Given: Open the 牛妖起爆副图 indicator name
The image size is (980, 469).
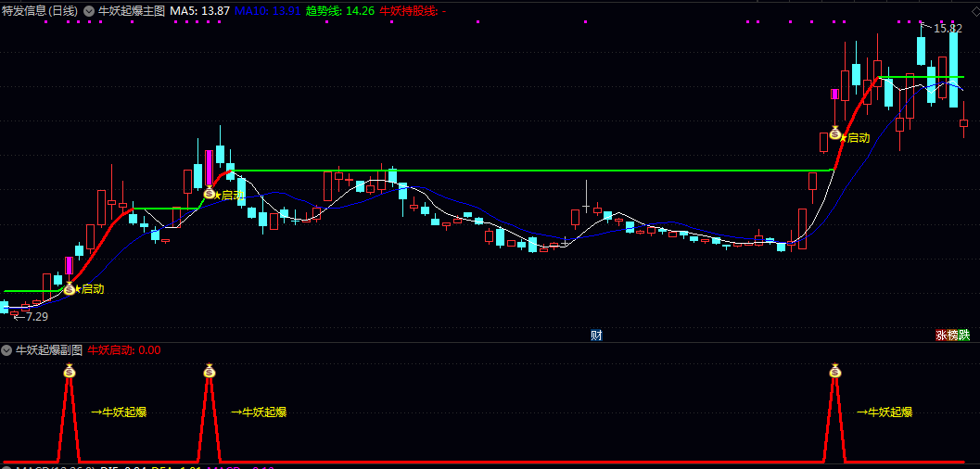Looking at the screenshot, I should tap(49, 349).
